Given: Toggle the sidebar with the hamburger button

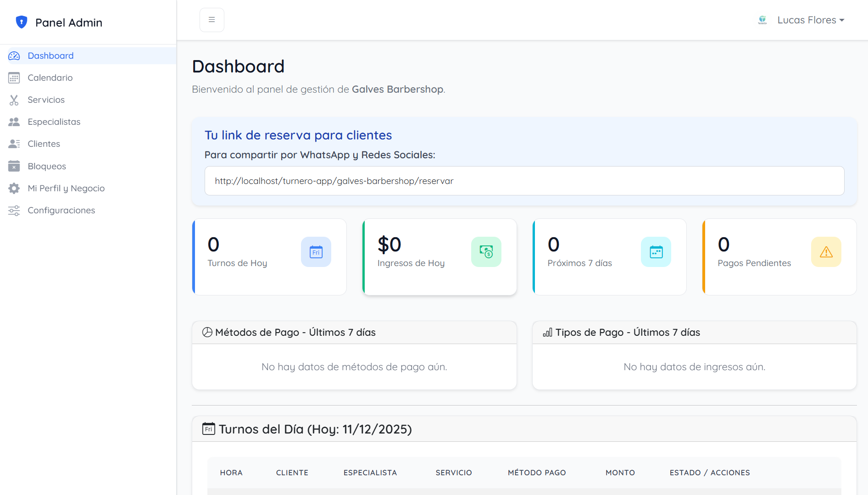Looking at the screenshot, I should tap(212, 20).
